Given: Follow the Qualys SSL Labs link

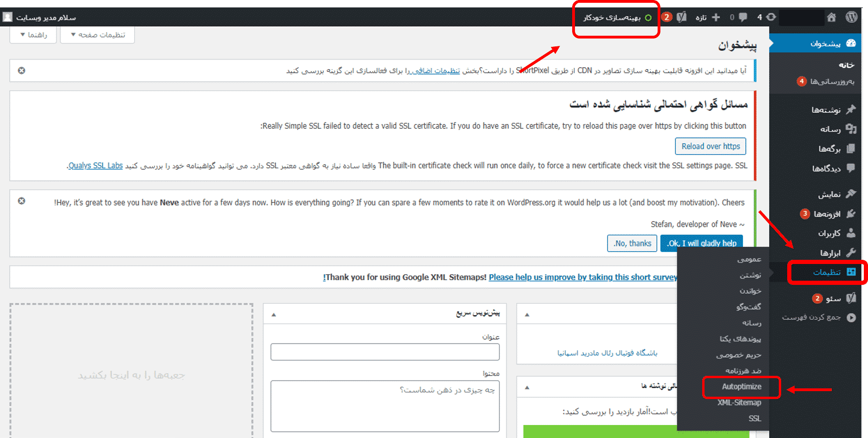Looking at the screenshot, I should coord(96,166).
